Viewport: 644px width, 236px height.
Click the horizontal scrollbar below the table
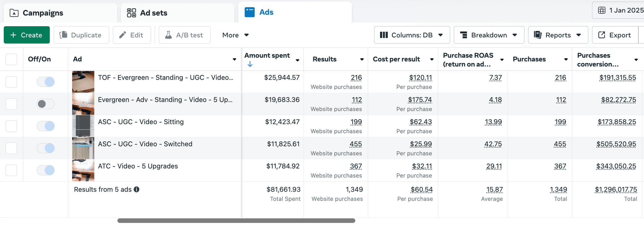pyautogui.click(x=236, y=221)
